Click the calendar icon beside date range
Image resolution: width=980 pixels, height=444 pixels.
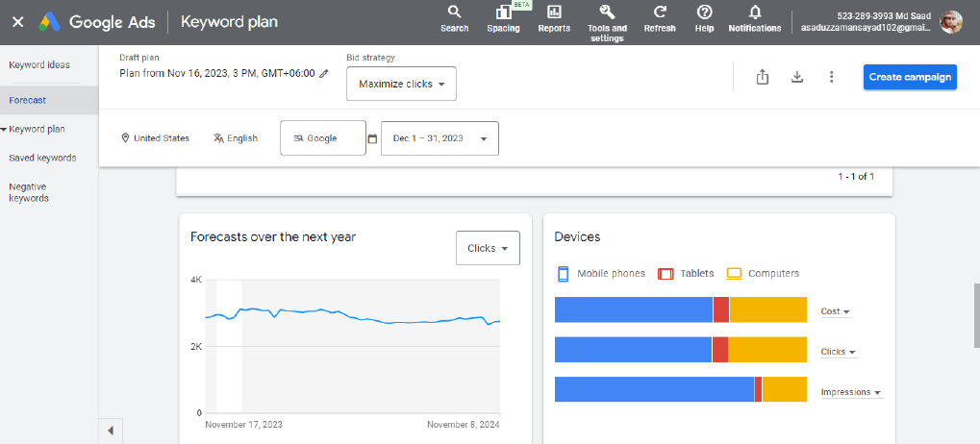click(372, 138)
